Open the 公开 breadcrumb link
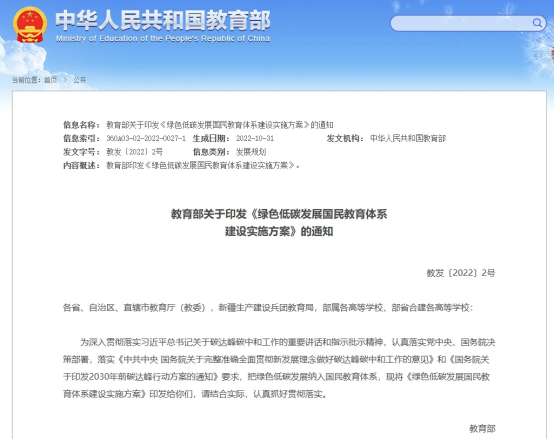554x439 pixels. coord(79,80)
